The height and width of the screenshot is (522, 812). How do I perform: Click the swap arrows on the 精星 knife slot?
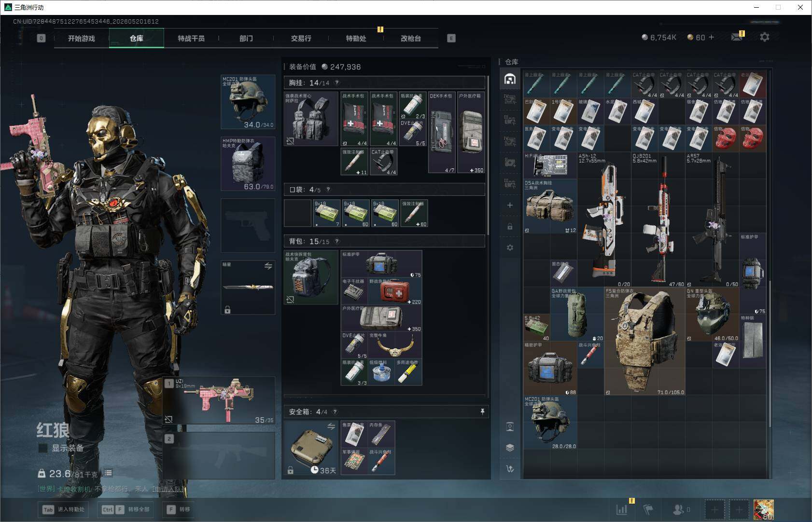click(x=268, y=266)
